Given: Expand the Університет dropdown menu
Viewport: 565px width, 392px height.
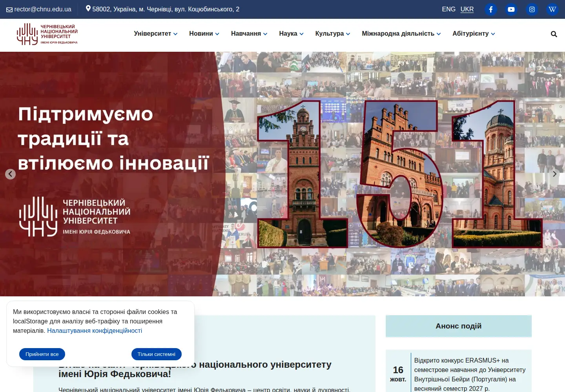Looking at the screenshot, I should pyautogui.click(x=156, y=34).
